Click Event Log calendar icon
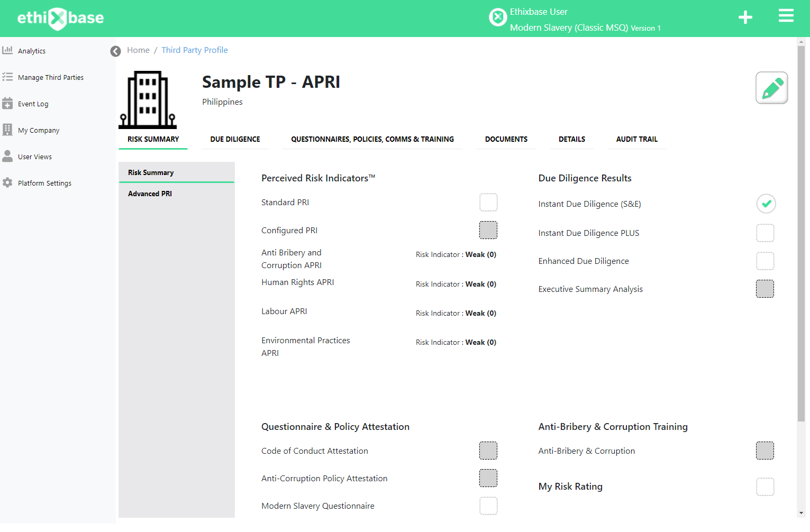 tap(7, 103)
